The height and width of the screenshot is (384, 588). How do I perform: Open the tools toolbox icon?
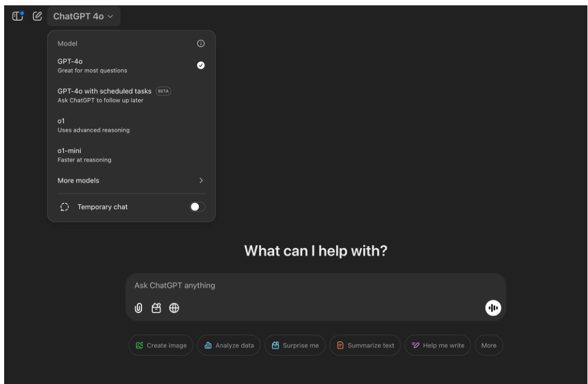pos(156,308)
